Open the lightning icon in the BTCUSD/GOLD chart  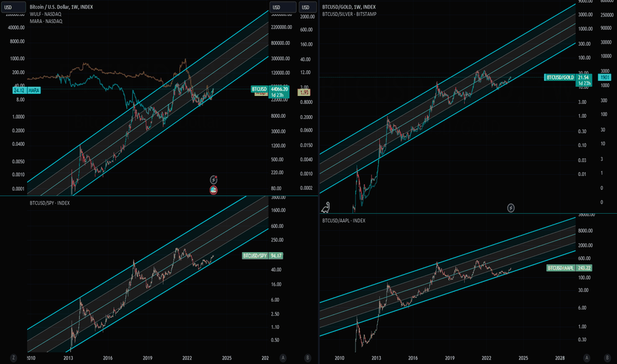click(x=511, y=208)
